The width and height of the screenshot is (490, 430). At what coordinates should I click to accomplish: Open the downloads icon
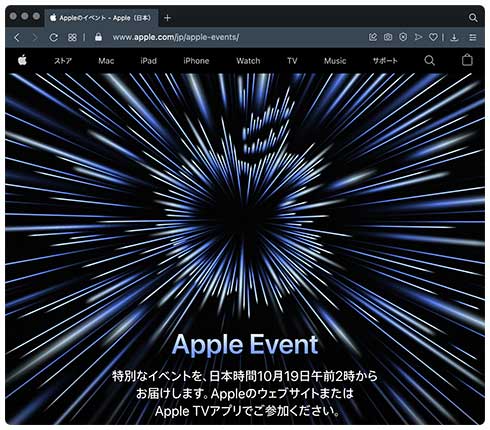pos(454,37)
